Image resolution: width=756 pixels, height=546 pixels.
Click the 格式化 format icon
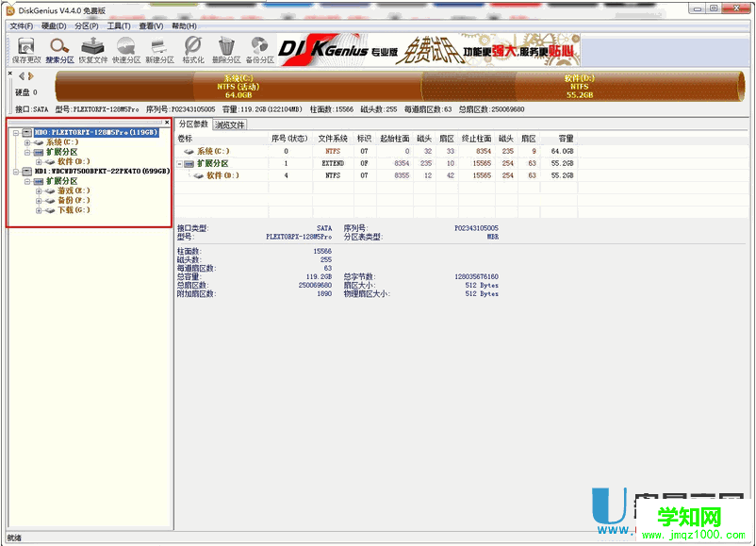coord(193,50)
